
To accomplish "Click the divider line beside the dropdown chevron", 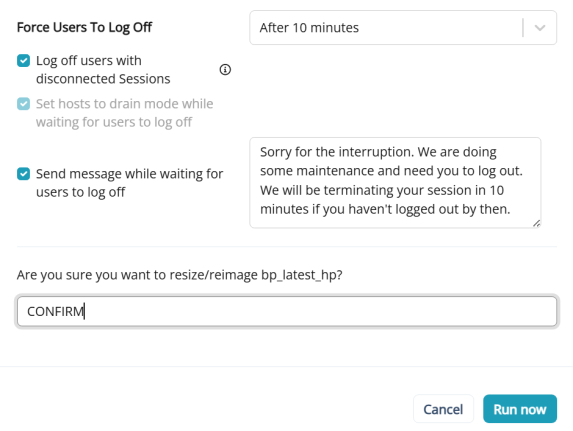I will pyautogui.click(x=523, y=28).
